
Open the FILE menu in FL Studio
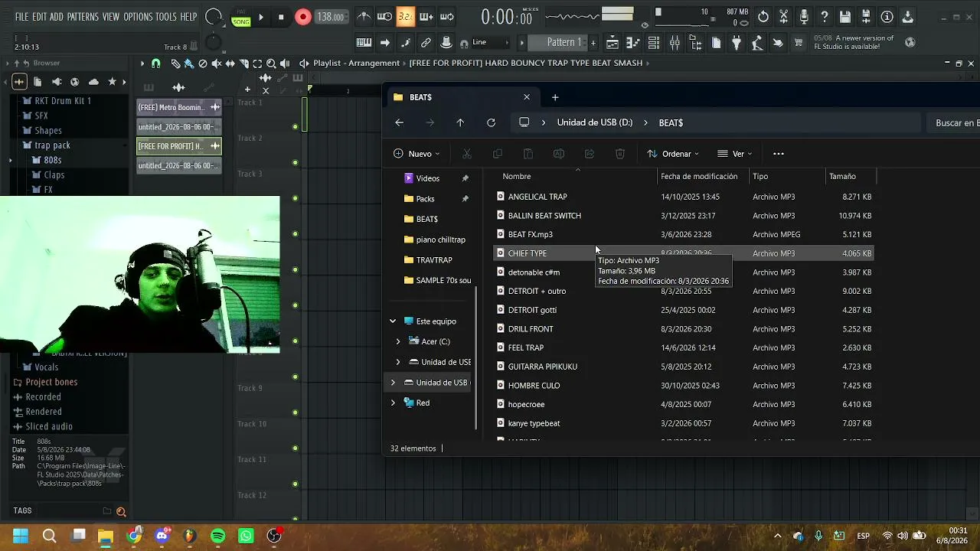[x=21, y=17]
